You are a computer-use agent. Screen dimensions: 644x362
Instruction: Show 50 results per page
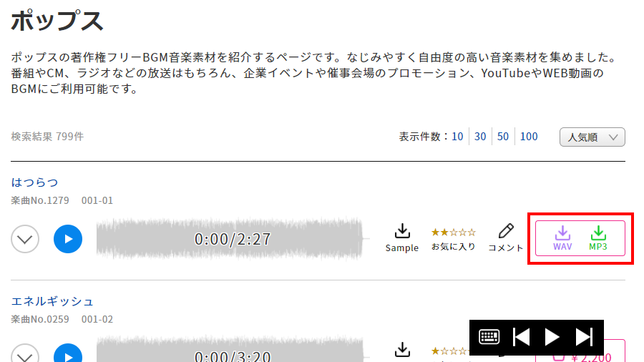[x=503, y=137]
